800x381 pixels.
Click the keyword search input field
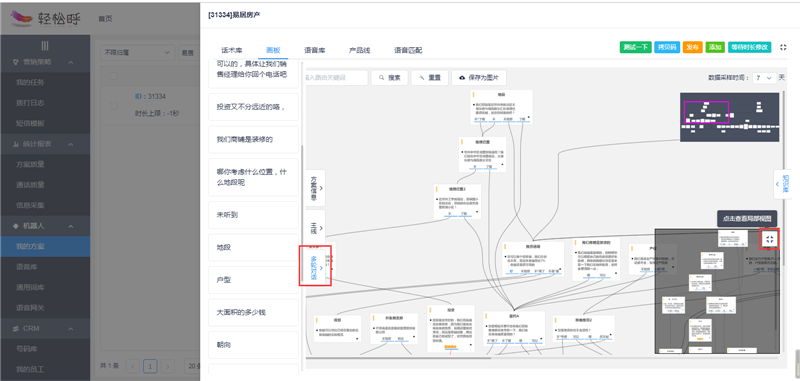pos(336,78)
